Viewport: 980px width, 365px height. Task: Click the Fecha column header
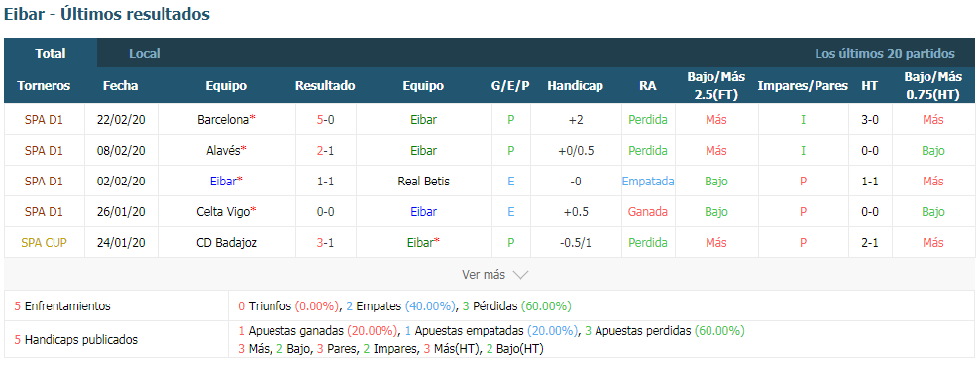(121, 85)
